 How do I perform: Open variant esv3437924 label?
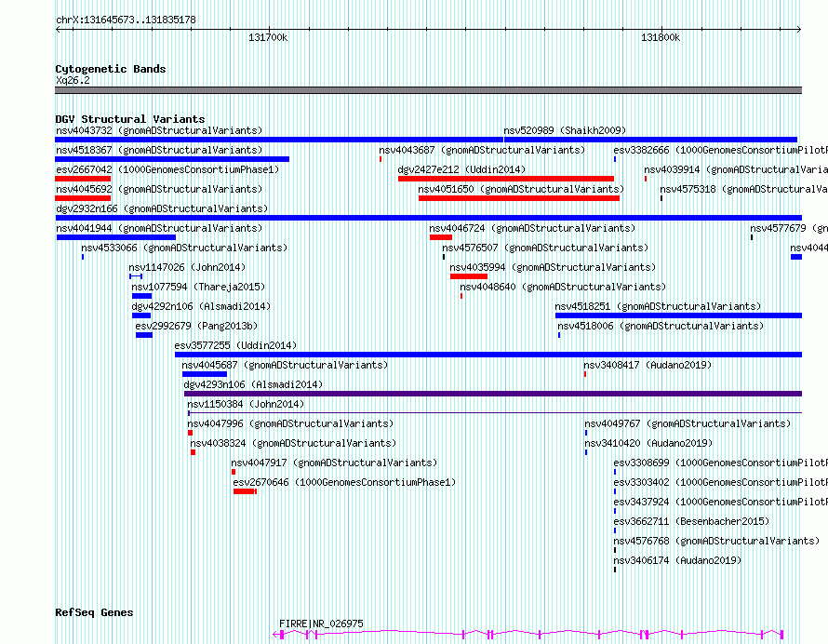[720, 502]
